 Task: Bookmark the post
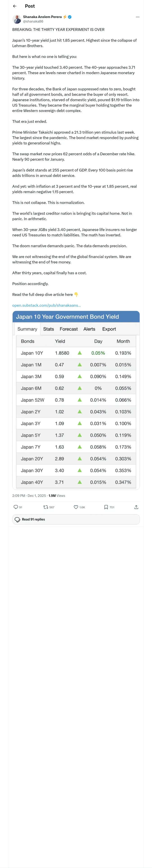106,507
